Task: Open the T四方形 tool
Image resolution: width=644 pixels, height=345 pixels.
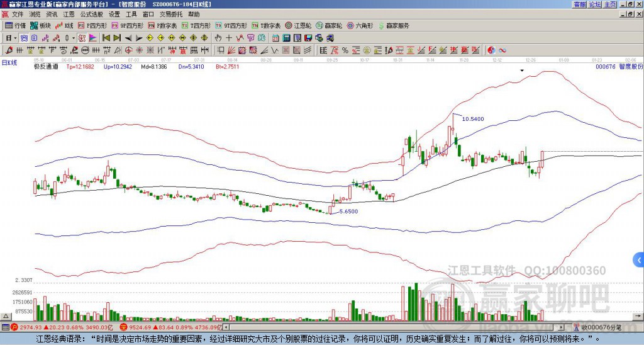Action: [x=196, y=25]
